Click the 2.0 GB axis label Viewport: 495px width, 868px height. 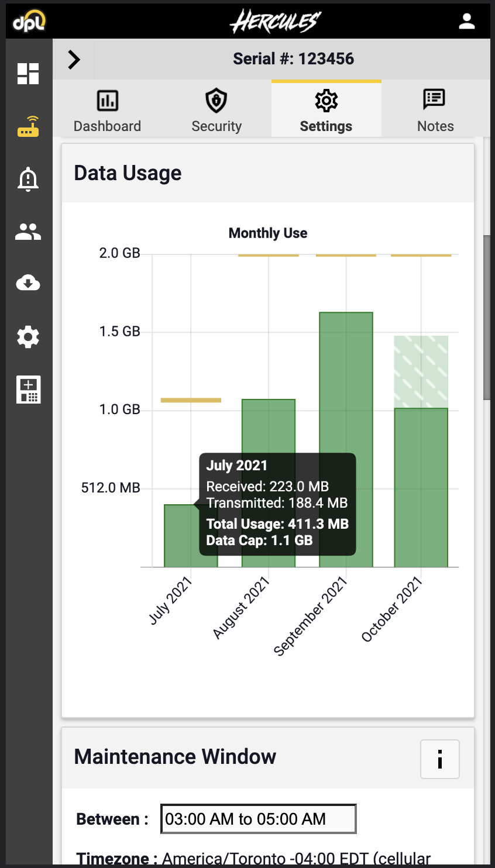(x=120, y=253)
